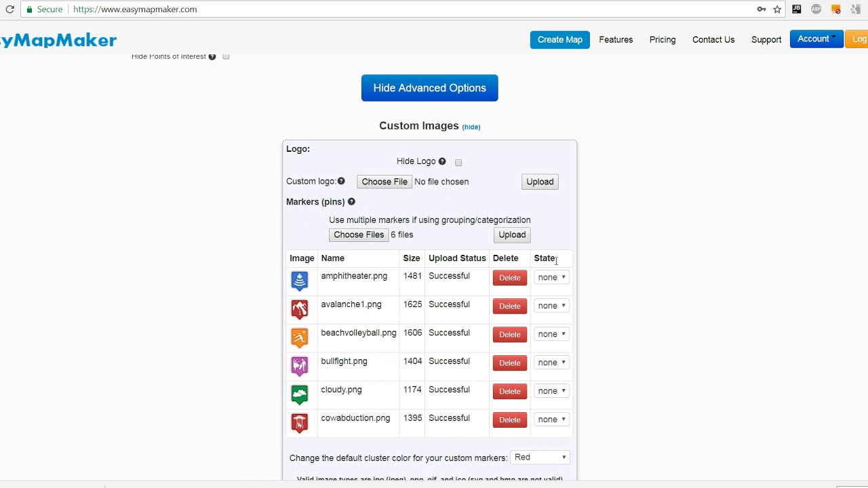Screen dimensions: 868x488
Task: Bookmark page with the star icon
Action: click(x=777, y=9)
